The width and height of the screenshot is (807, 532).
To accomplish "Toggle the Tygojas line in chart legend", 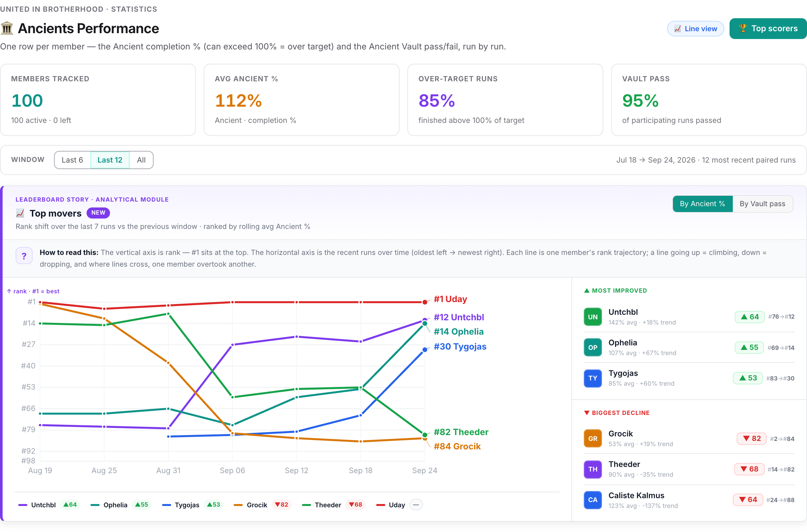I will tap(193, 505).
